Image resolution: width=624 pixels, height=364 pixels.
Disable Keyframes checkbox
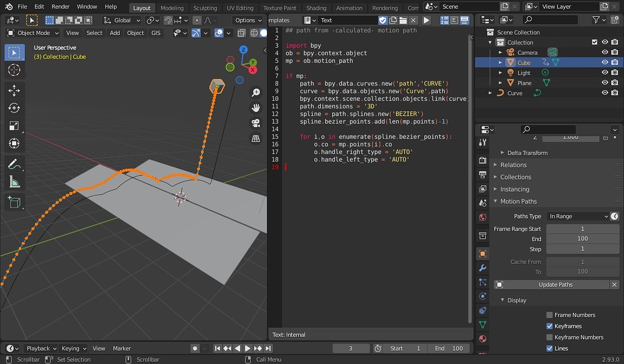point(550,326)
